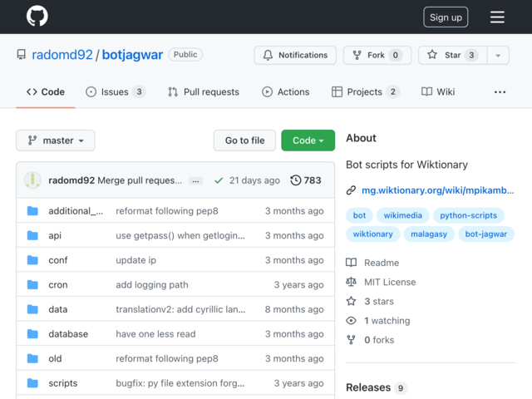Click the book icon beside Readme
532x399 pixels.
click(x=351, y=263)
